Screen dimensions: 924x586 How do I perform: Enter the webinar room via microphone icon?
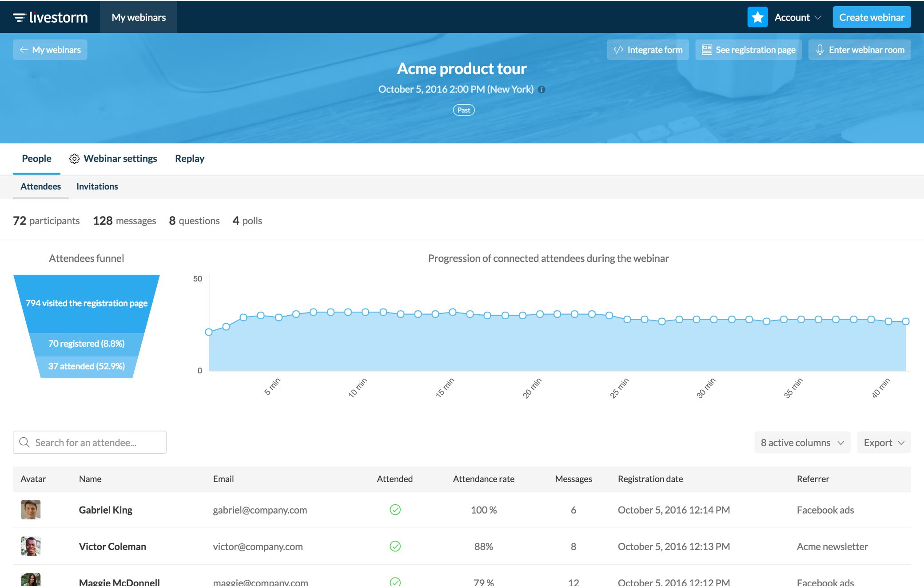[820, 49]
